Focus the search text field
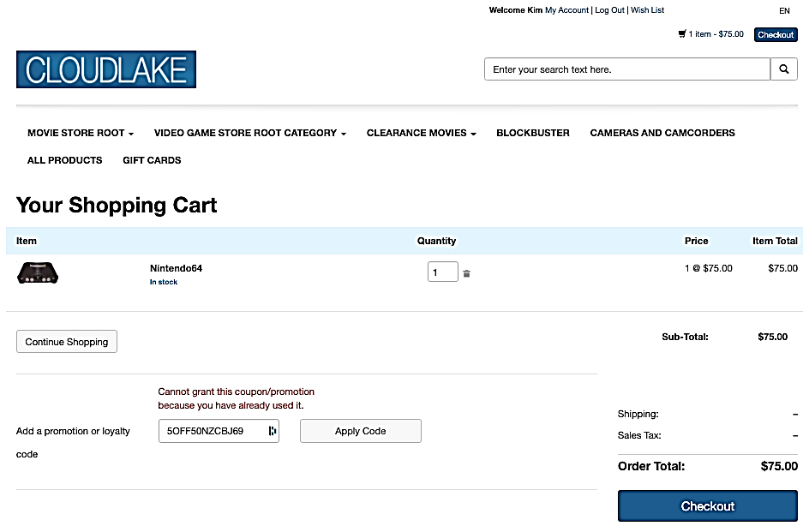Viewport: 803px width, 532px height. tap(627, 69)
